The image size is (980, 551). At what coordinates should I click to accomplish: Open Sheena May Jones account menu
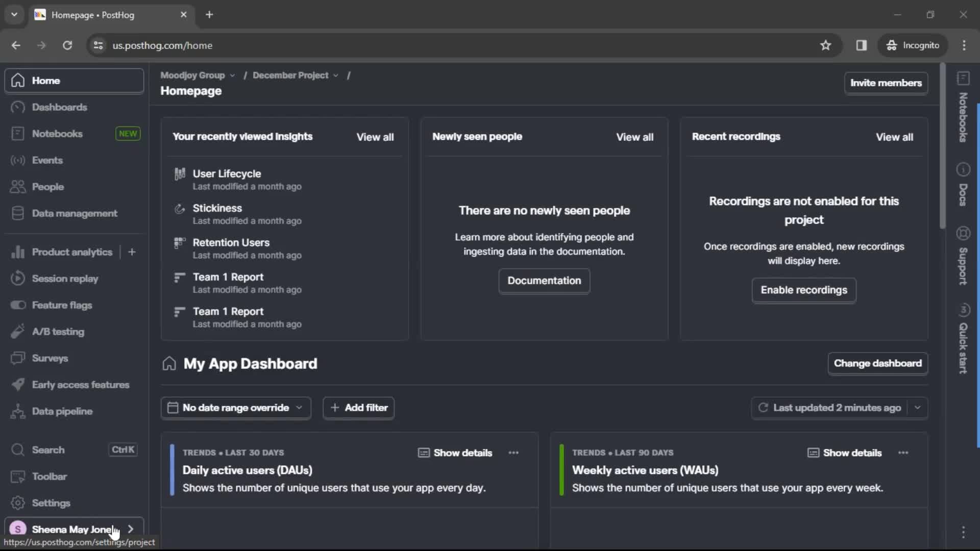[74, 529]
